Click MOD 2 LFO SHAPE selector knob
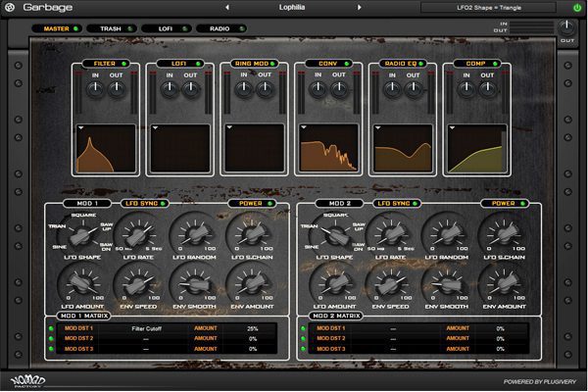Viewport: 588px width, 392px height. pyautogui.click(x=334, y=235)
